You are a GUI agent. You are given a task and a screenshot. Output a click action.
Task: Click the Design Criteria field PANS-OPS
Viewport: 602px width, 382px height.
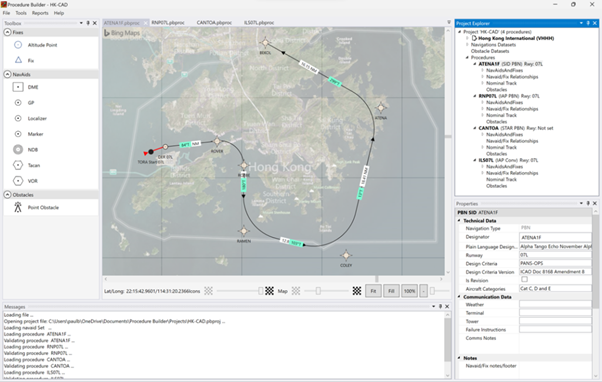pyautogui.click(x=556, y=263)
